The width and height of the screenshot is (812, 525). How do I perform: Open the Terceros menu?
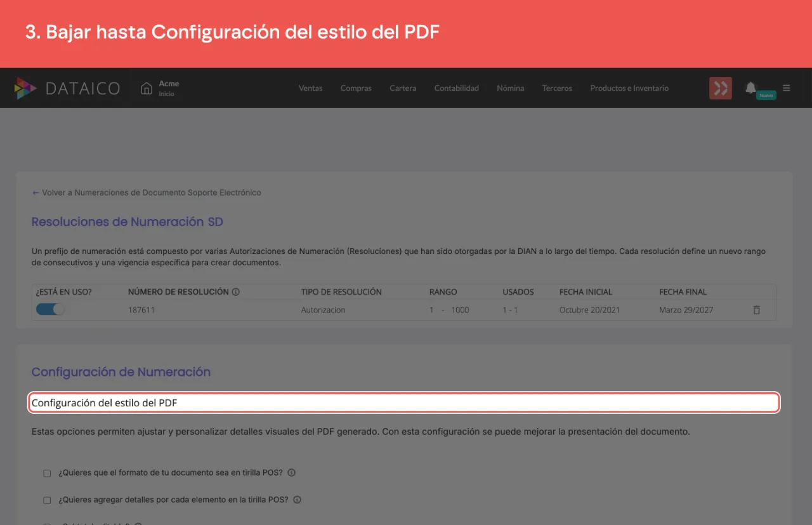[x=557, y=88]
